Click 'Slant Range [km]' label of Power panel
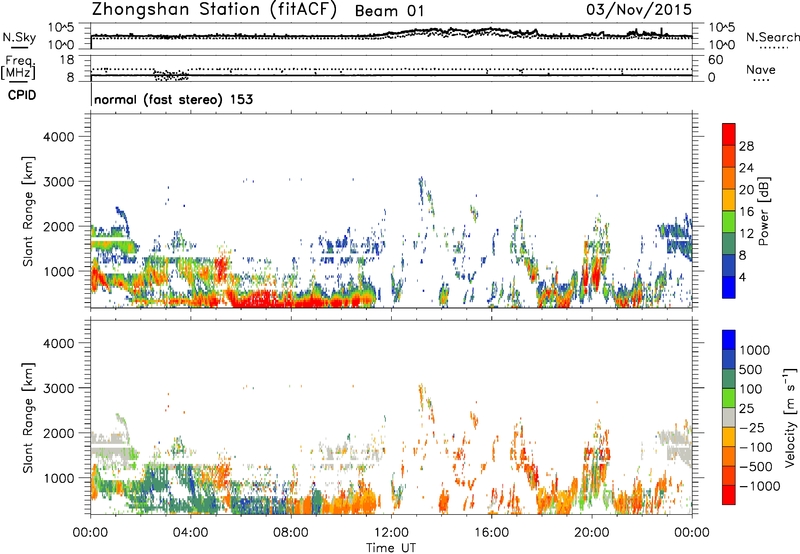 (x=28, y=211)
